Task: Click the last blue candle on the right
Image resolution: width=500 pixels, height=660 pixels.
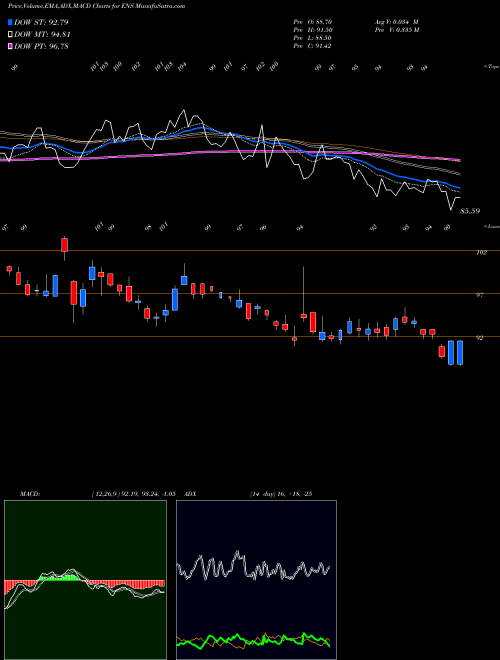Action: (460, 353)
